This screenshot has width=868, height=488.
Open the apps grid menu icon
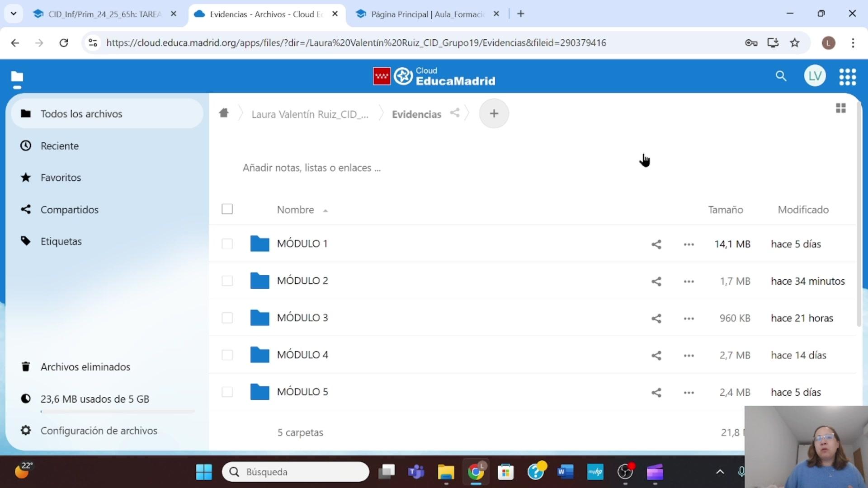coord(847,77)
